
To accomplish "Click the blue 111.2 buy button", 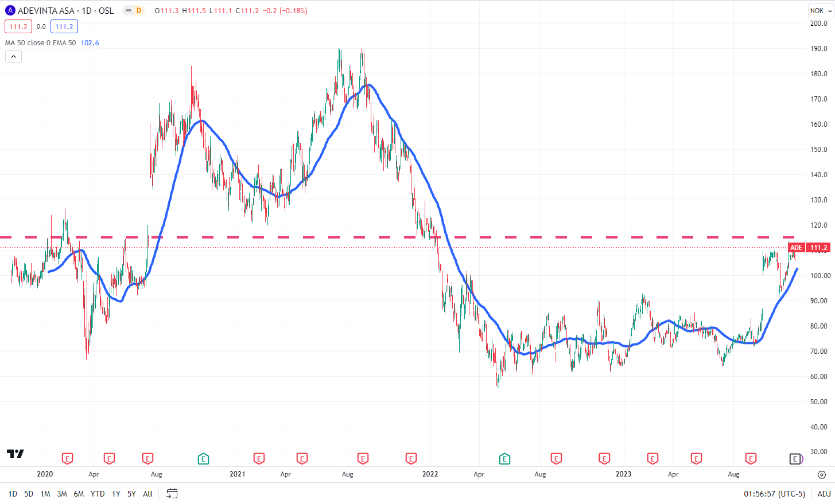I will click(64, 26).
